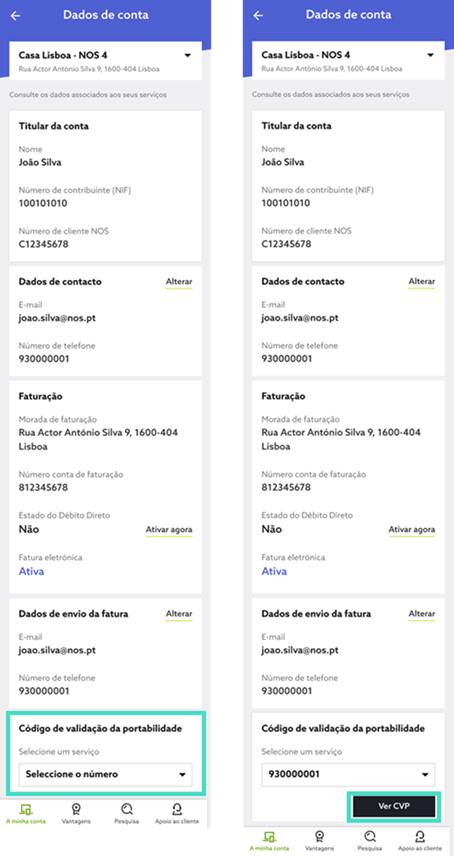Tap Vantagens icon below 'Seleccione o número' dropdown
The height and width of the screenshot is (856, 454).
coord(75,813)
